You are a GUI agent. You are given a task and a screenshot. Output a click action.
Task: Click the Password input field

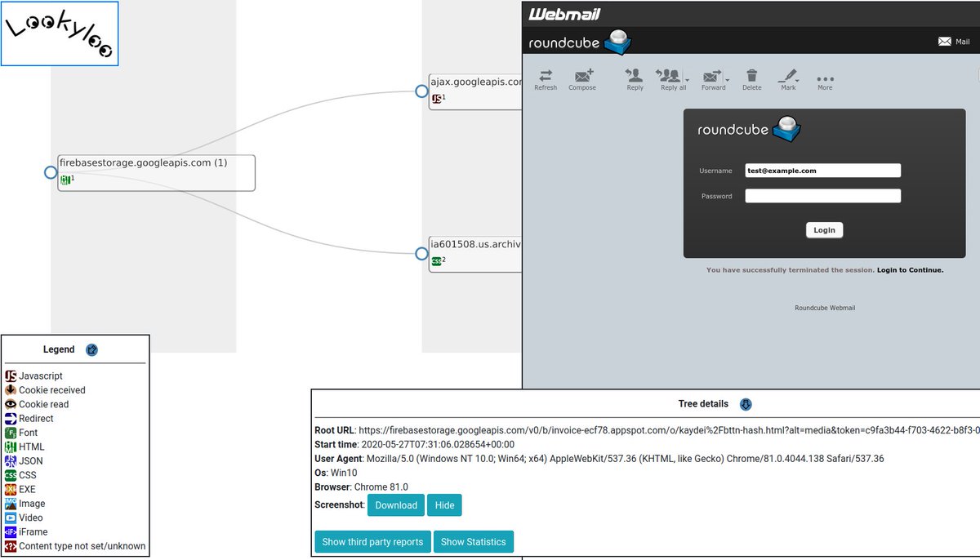click(822, 196)
